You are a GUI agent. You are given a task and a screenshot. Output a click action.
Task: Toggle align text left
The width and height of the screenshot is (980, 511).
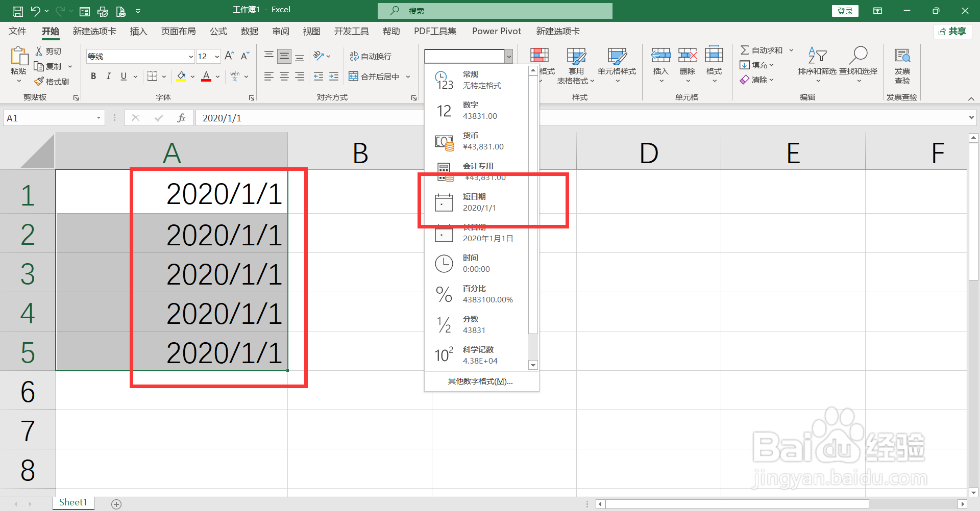pyautogui.click(x=269, y=76)
